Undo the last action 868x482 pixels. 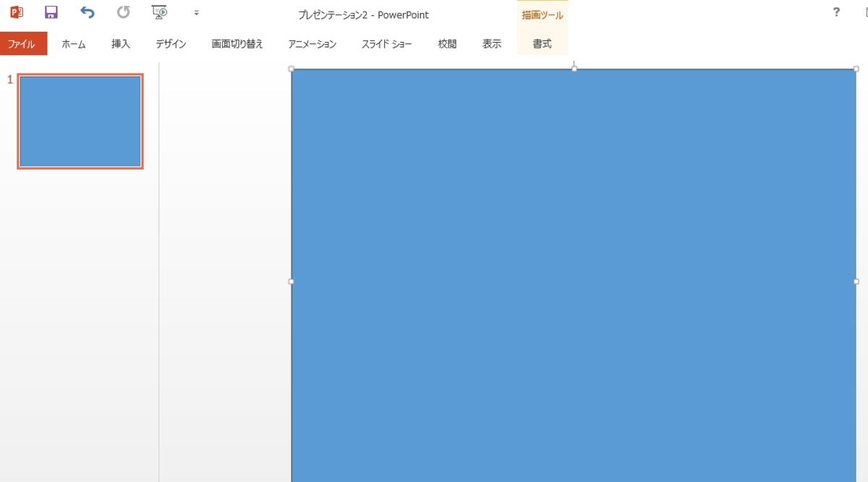coord(88,12)
